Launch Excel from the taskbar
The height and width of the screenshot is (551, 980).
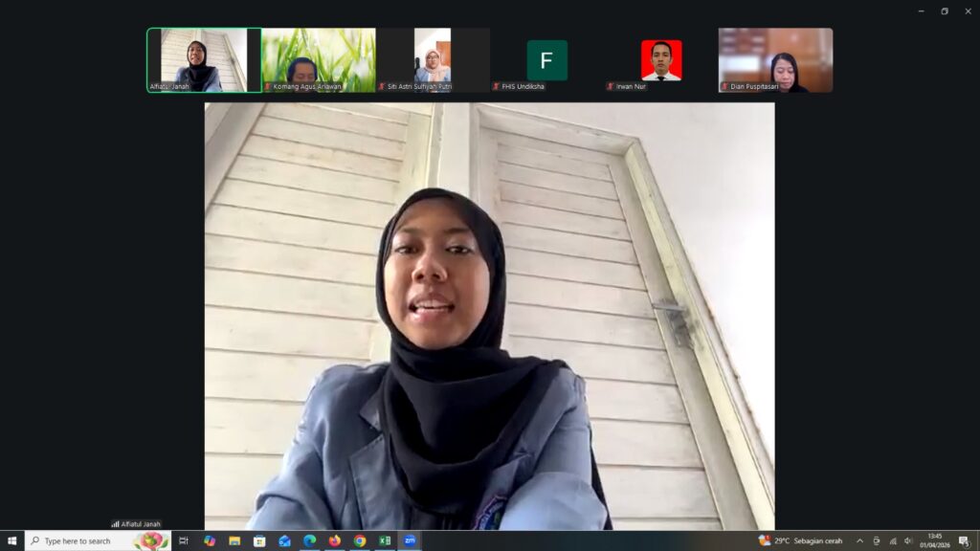click(x=385, y=540)
